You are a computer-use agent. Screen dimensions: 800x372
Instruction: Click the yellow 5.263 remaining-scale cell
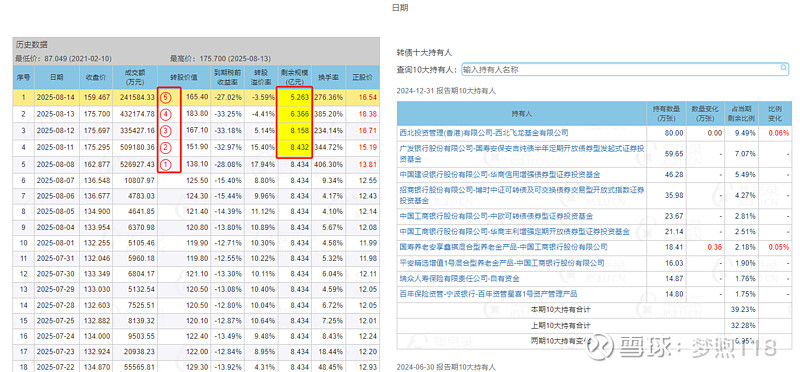tap(294, 96)
